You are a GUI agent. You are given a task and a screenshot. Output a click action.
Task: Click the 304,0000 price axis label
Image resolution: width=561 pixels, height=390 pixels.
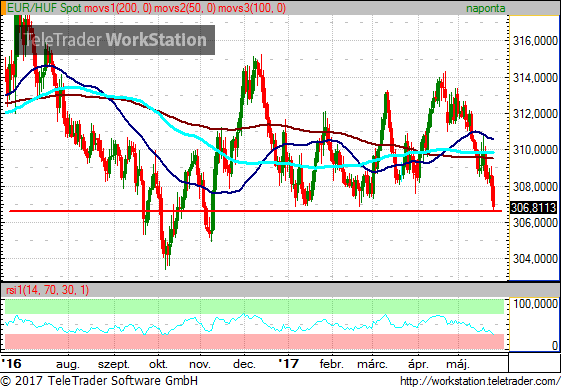coord(535,259)
